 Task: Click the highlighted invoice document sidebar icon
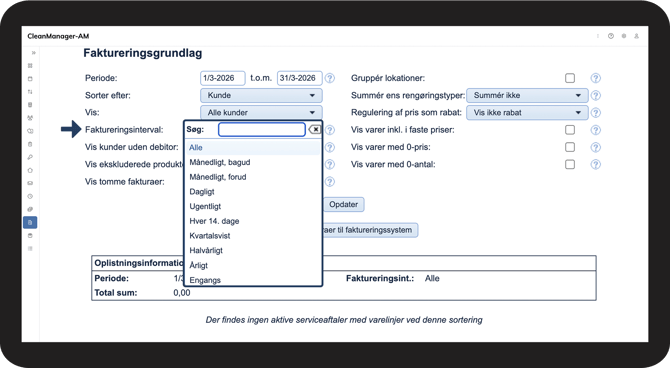(x=30, y=222)
